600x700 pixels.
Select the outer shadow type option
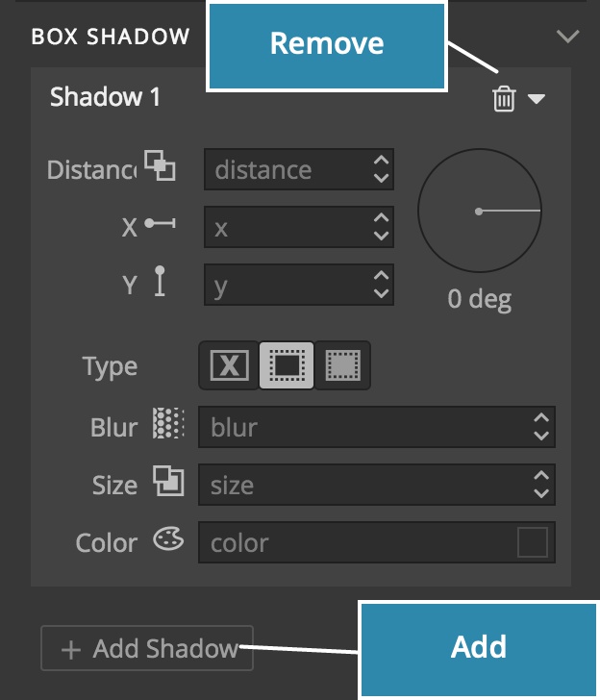[x=286, y=365]
